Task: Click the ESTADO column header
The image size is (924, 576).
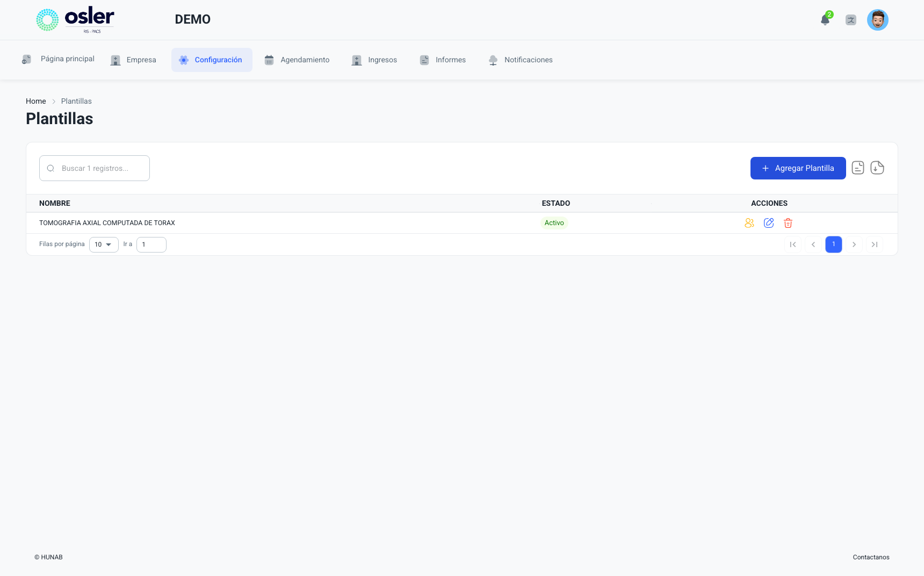Action: [556, 203]
